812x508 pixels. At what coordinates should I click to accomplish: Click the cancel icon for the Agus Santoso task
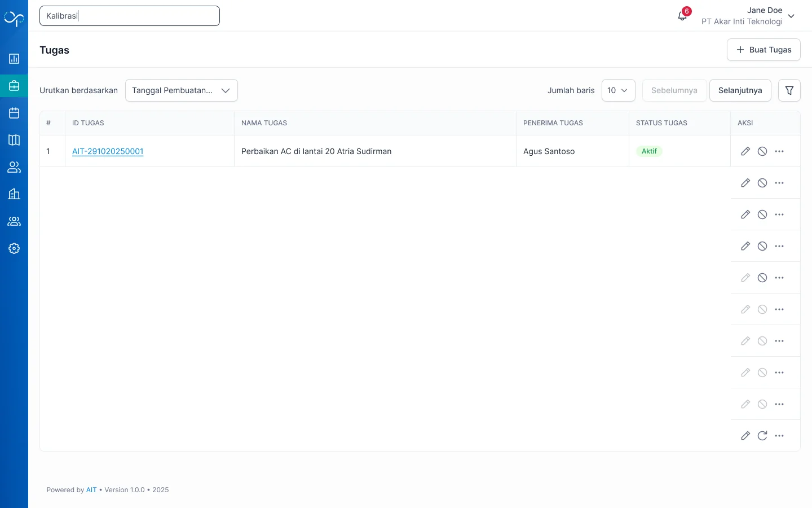762,151
